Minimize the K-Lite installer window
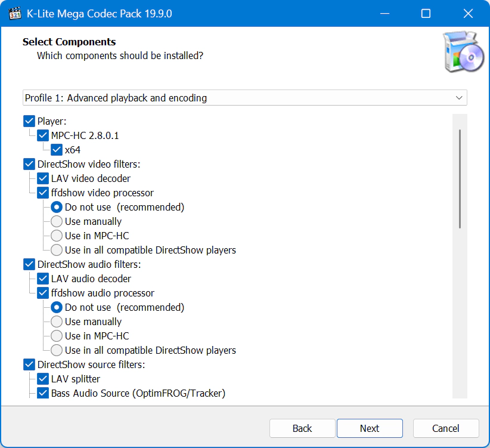Screen dimensions: 490x448 coord(384,14)
